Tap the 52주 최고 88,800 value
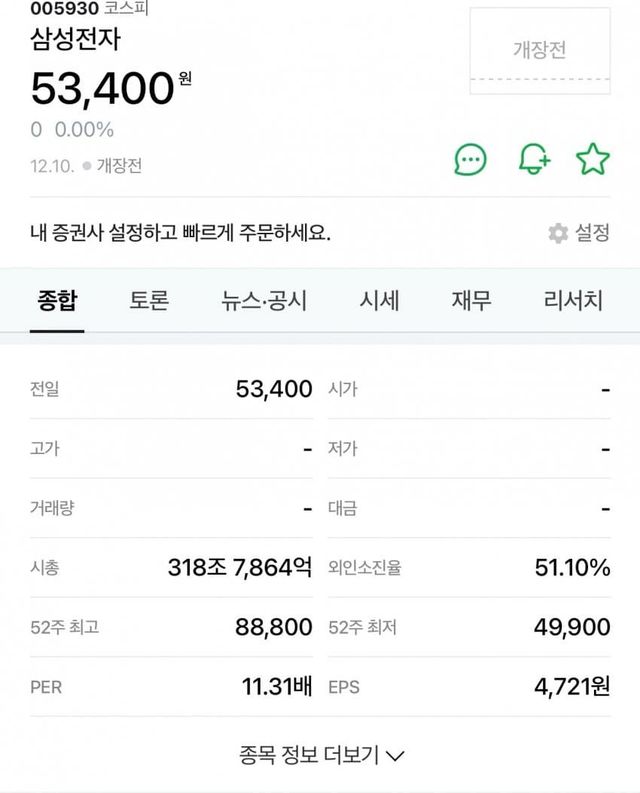640x793 pixels. click(x=274, y=628)
